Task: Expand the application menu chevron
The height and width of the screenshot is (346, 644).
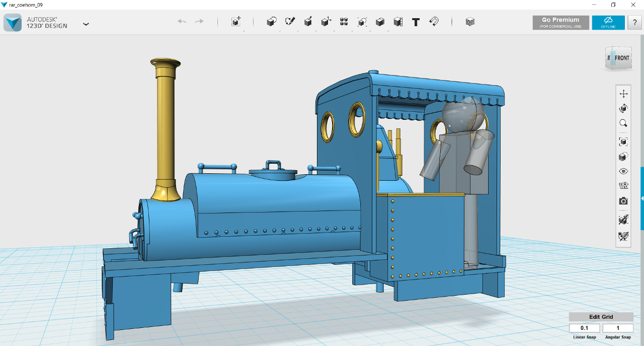Action: [86, 24]
